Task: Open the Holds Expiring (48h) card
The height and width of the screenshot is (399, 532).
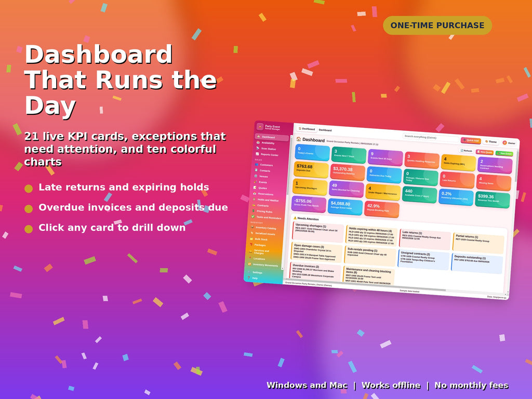Action: (x=459, y=162)
